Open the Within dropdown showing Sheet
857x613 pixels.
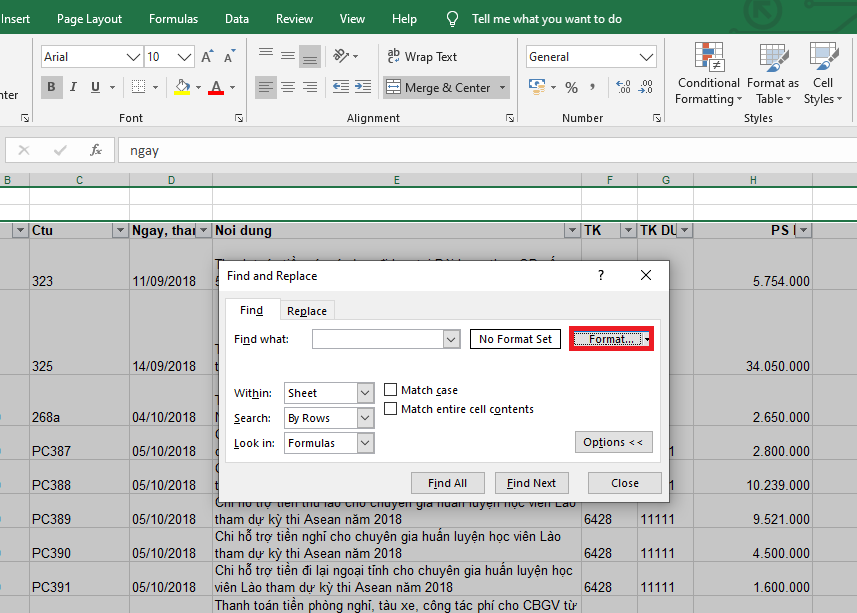329,394
